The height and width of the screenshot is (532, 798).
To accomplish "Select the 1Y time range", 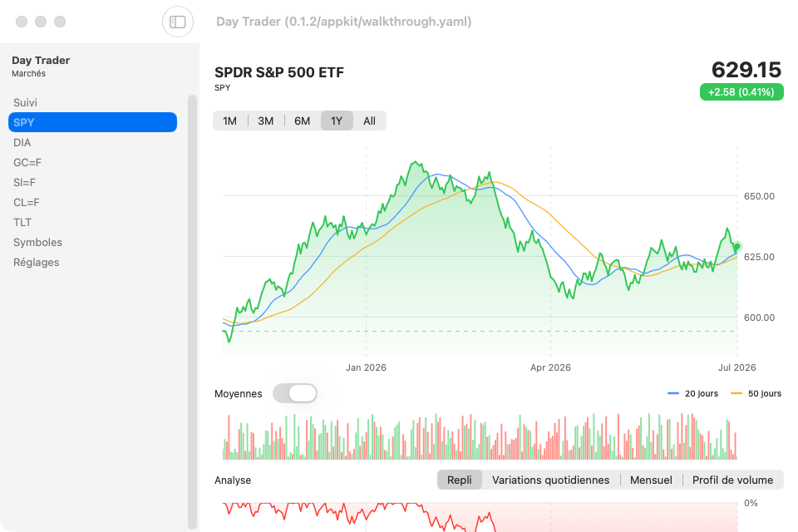I will [337, 121].
